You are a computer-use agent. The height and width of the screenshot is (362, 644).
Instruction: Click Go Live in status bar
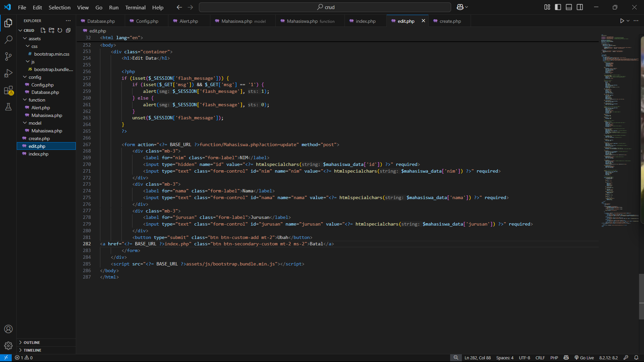(x=584, y=358)
